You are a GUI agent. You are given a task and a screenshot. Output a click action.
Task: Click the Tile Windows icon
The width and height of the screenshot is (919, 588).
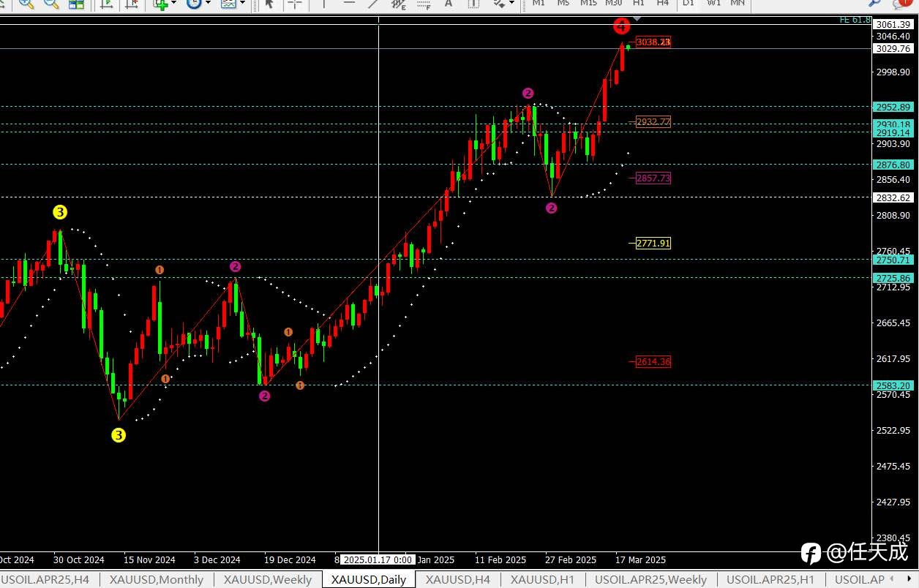76,4
